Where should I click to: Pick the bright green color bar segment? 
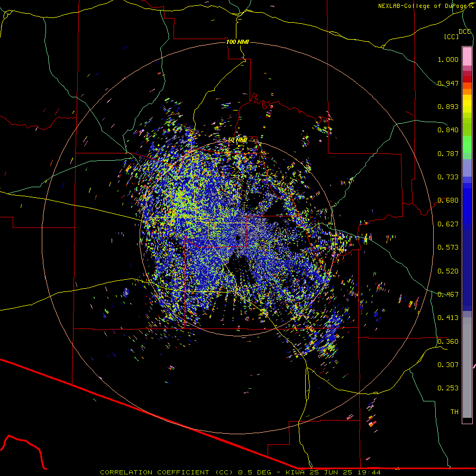pos(467,144)
